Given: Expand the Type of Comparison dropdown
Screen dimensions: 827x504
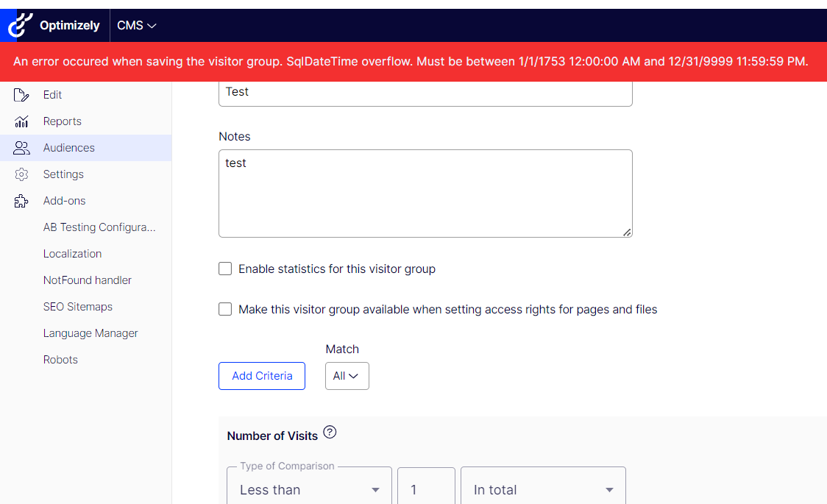Looking at the screenshot, I should (309, 490).
